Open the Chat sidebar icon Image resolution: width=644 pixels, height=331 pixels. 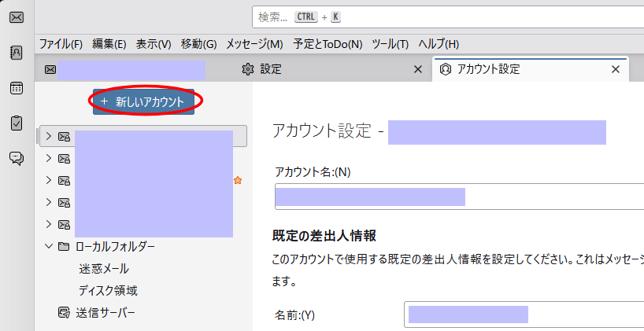tap(16, 159)
